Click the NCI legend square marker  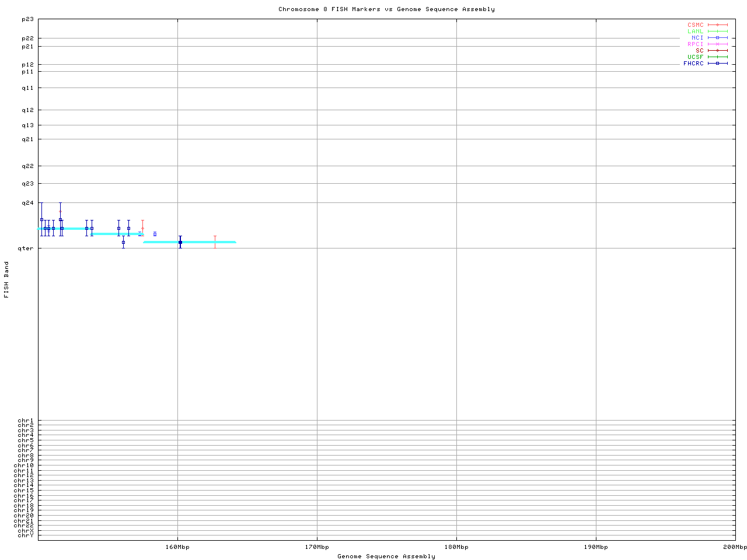click(x=718, y=38)
